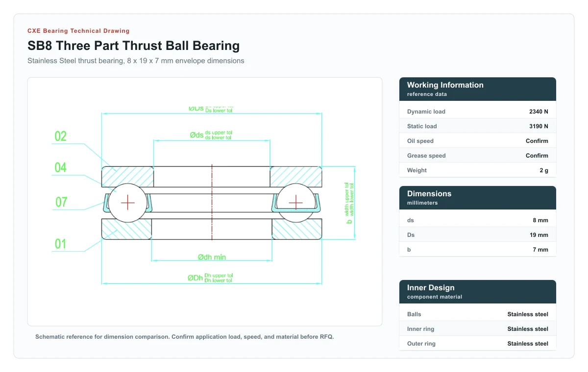Click Dynamic load value 2340 N
The width and height of the screenshot is (588, 372).
(x=539, y=112)
